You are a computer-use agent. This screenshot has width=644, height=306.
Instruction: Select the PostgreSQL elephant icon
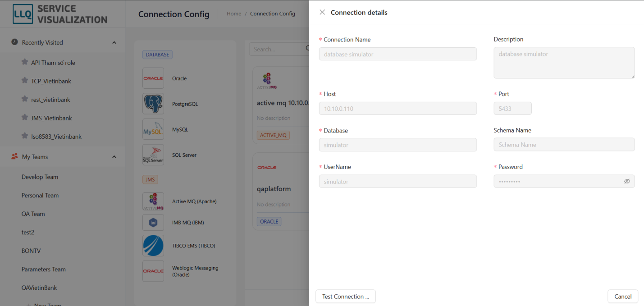click(x=153, y=104)
